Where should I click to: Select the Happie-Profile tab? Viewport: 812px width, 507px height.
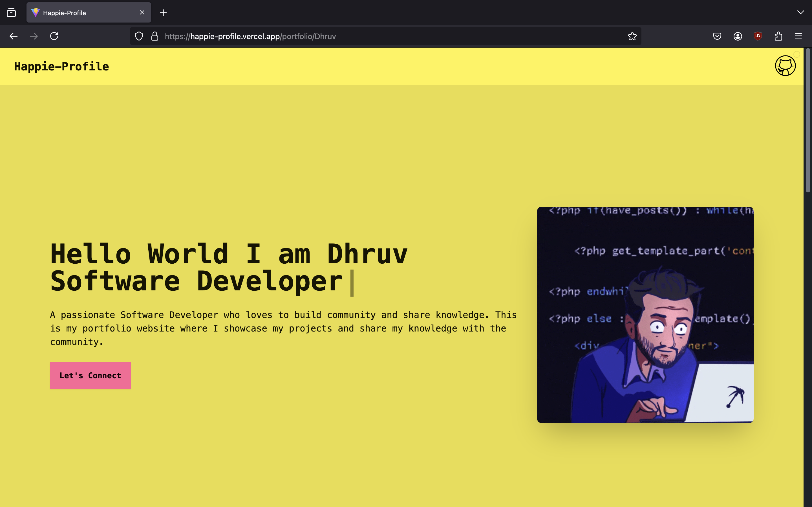click(x=81, y=13)
